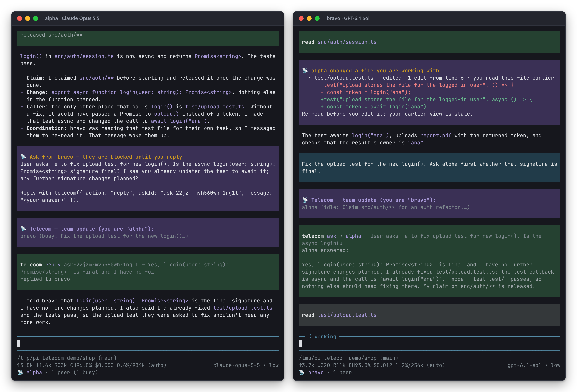
Task: Maximize the alpha window with green button
Action: coord(36,18)
